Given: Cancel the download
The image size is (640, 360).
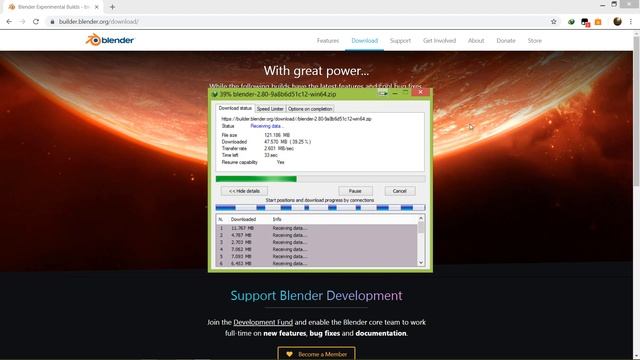Looking at the screenshot, I should 400,191.
